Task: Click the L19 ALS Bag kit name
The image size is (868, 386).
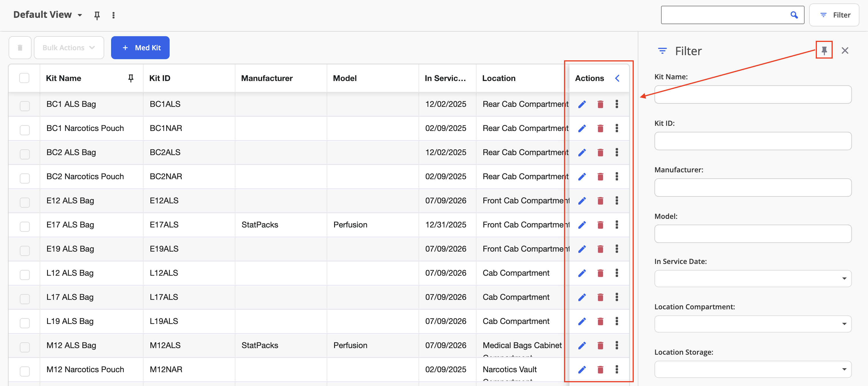Action: 70,321
